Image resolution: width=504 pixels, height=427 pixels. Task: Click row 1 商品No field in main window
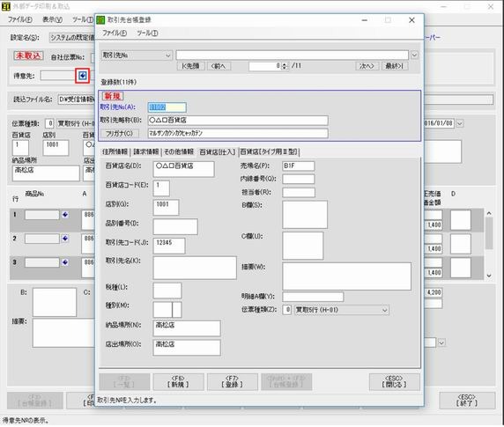(x=42, y=215)
